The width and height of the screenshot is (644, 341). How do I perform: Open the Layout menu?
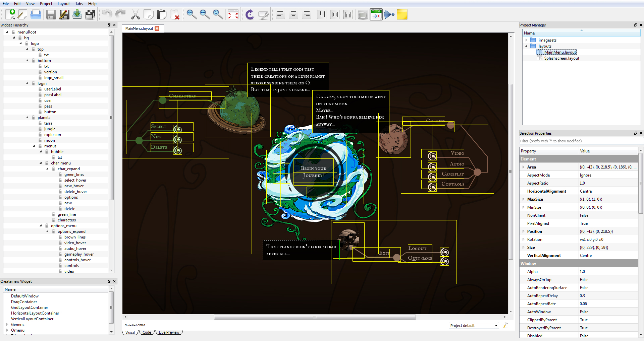click(64, 4)
